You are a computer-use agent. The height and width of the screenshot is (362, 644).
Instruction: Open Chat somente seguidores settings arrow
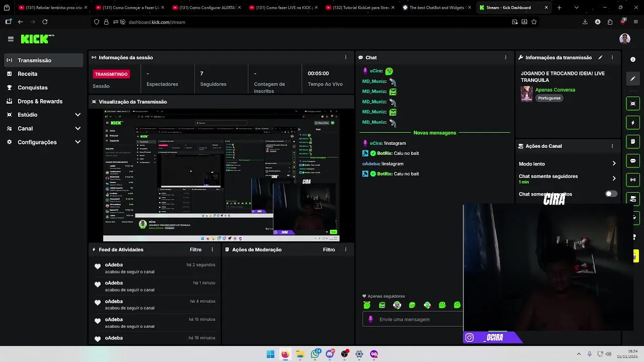tap(614, 178)
